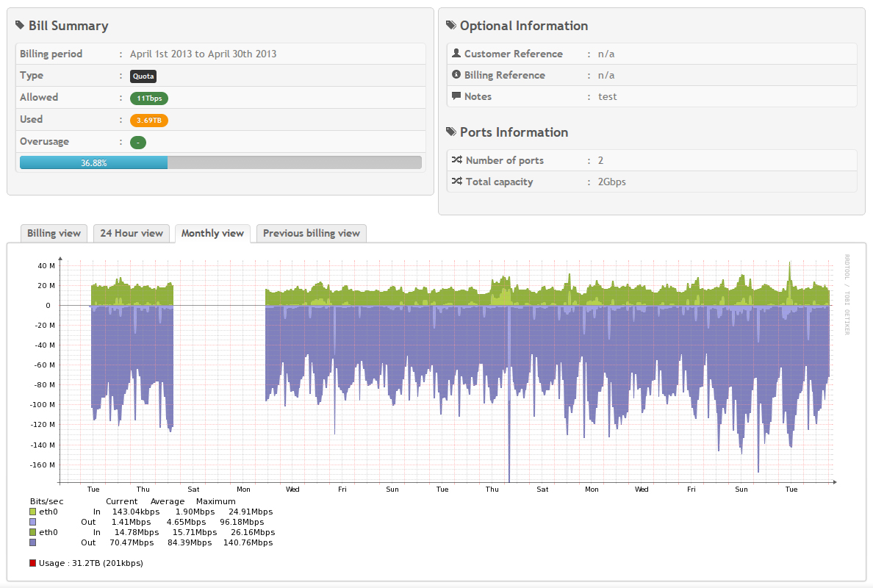The width and height of the screenshot is (873, 588).
Task: Click the light green eth0 In swatch
Action: click(x=32, y=512)
